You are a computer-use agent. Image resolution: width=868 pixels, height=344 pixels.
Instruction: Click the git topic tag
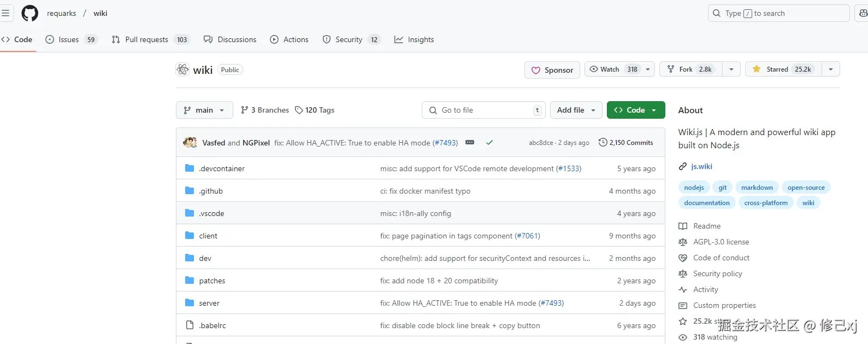click(x=722, y=188)
